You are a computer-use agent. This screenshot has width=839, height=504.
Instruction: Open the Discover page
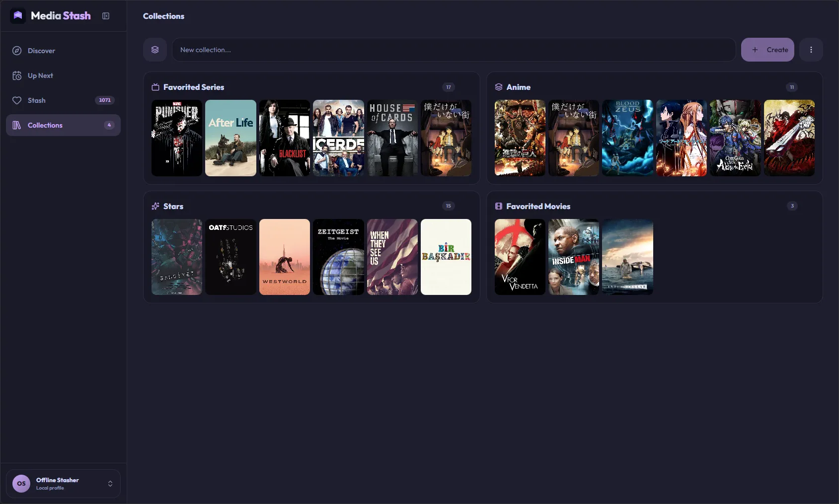point(63,51)
